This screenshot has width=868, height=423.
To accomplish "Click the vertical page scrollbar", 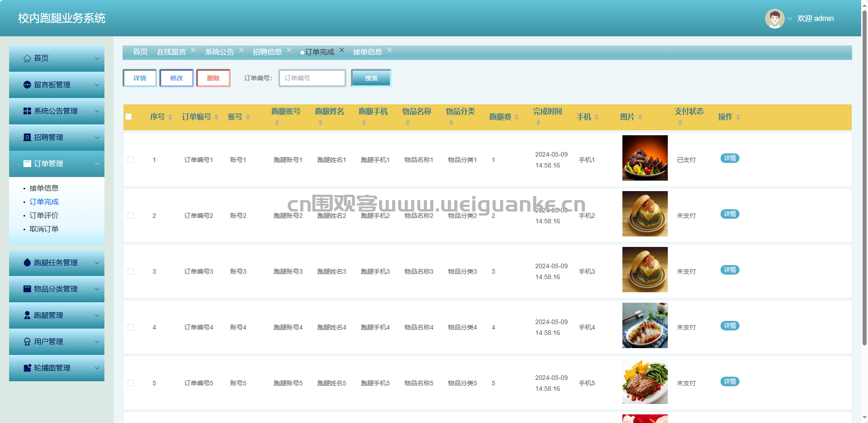I will click(x=864, y=182).
